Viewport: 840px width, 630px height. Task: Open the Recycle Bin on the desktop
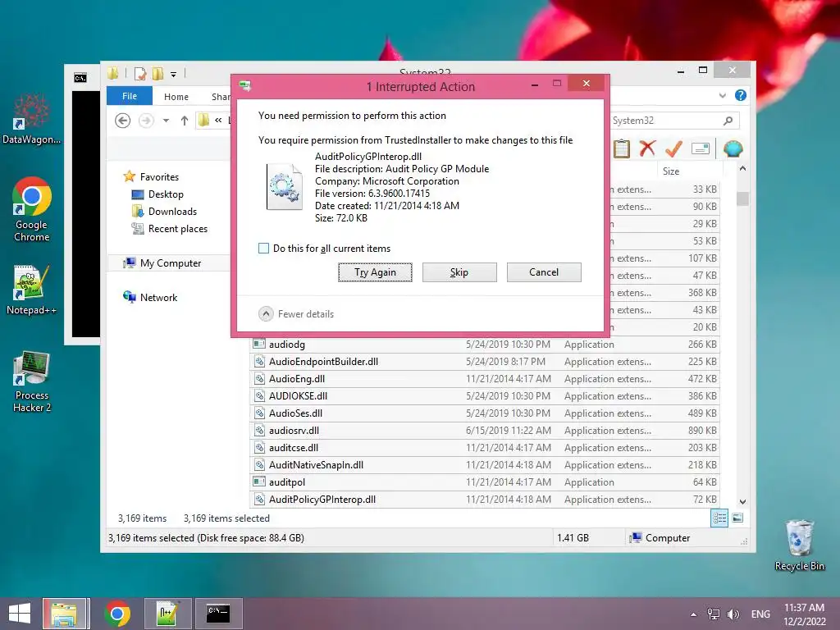(799, 545)
